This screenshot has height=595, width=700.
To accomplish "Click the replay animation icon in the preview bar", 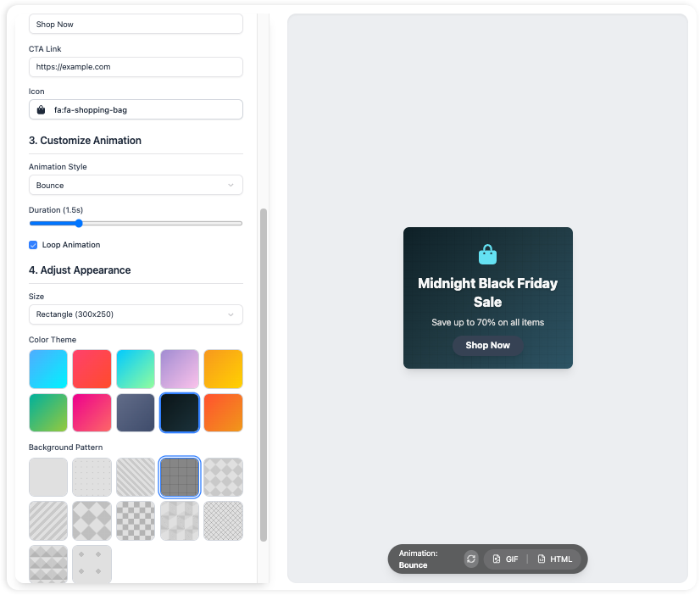I will click(x=471, y=559).
